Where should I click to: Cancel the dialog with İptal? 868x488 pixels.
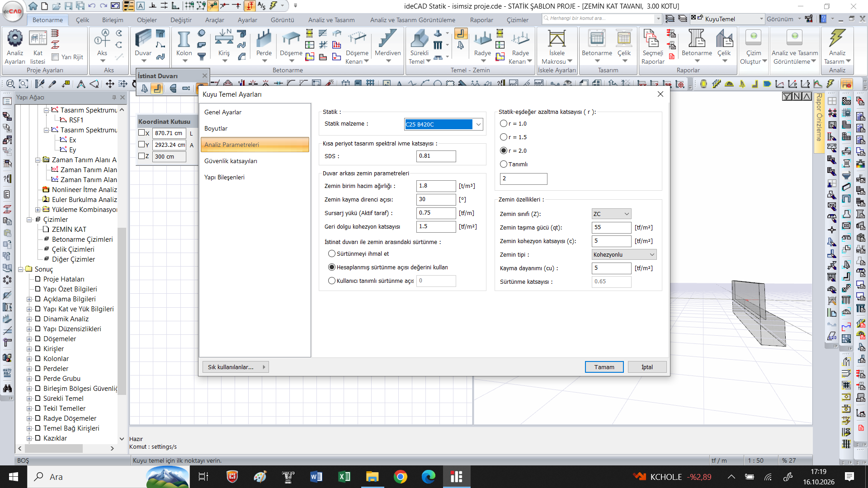[x=647, y=367]
